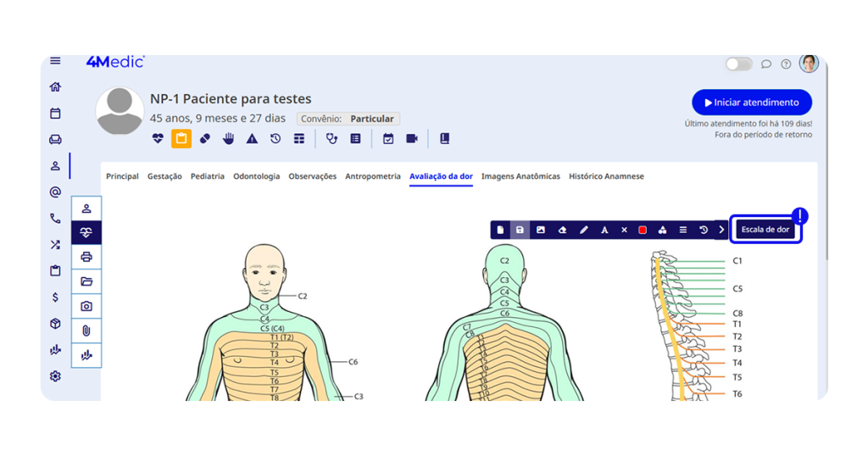Switch to the Antropometria tab

coord(373,176)
